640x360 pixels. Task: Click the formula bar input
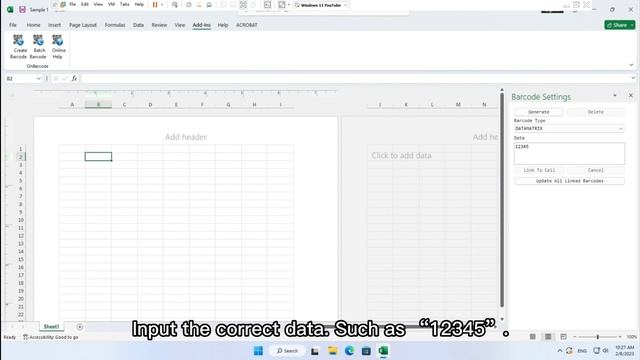(x=355, y=78)
